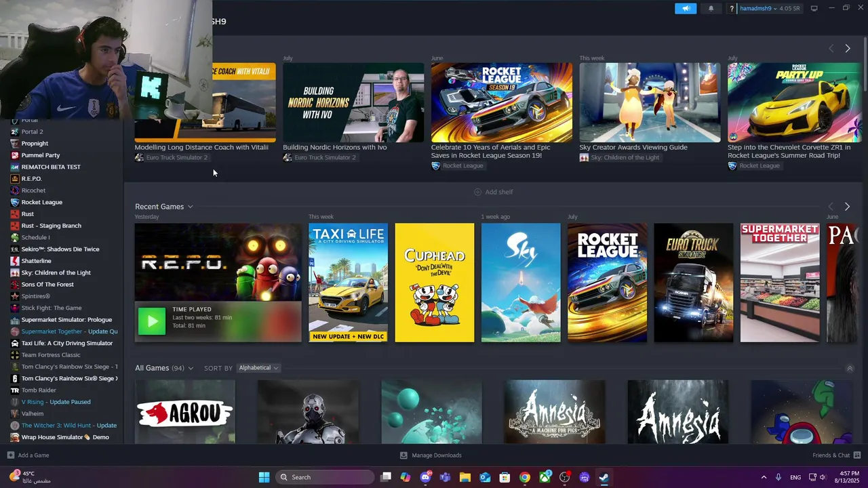Open Euro Truck Simulator 2 cover
868x488 pixels.
tap(694, 283)
